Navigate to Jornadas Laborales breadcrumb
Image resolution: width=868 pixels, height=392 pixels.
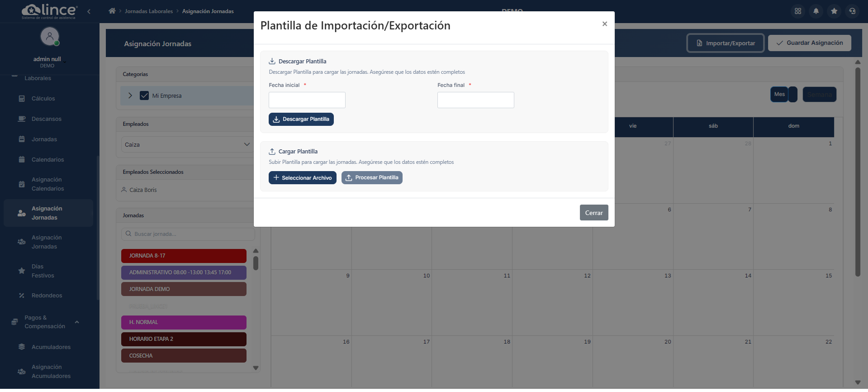pos(149,10)
